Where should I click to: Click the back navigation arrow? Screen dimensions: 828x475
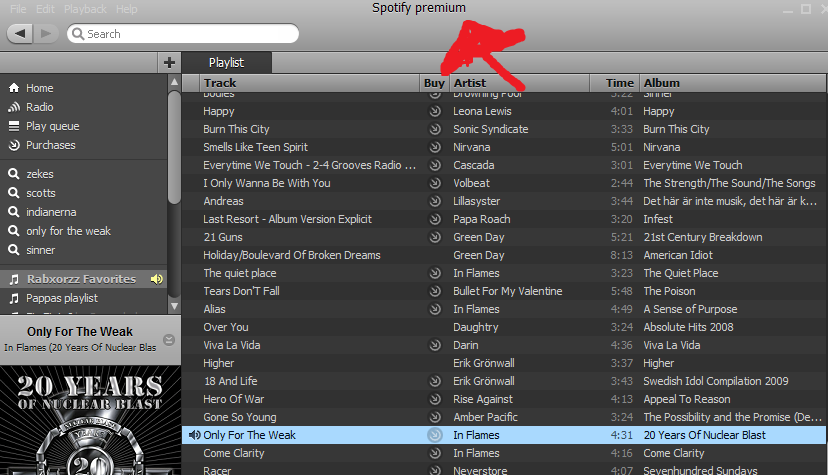click(x=20, y=34)
